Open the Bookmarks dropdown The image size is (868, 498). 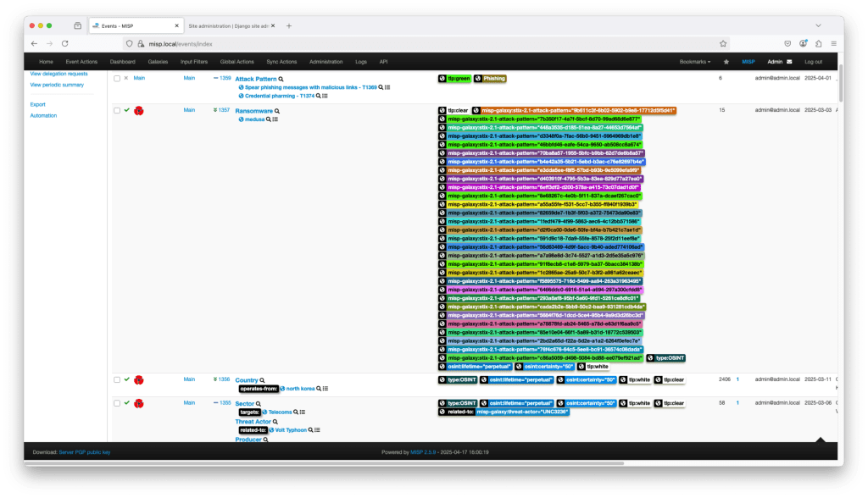pyautogui.click(x=695, y=62)
